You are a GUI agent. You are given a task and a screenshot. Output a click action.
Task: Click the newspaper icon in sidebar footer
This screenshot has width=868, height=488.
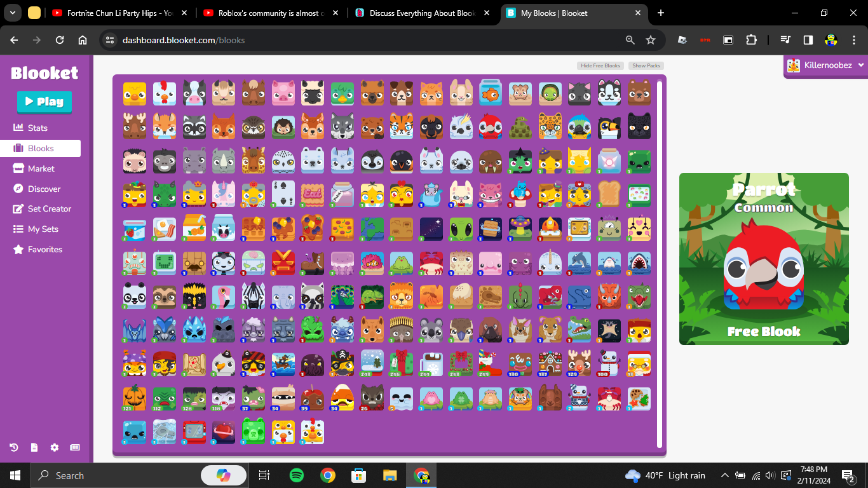point(75,447)
